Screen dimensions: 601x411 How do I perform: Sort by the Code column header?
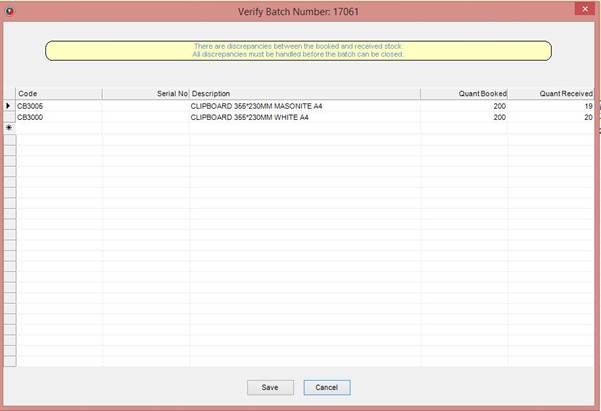coord(58,93)
